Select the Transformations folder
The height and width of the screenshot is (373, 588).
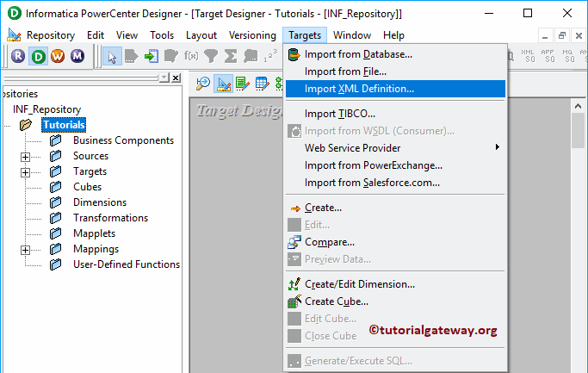(110, 218)
